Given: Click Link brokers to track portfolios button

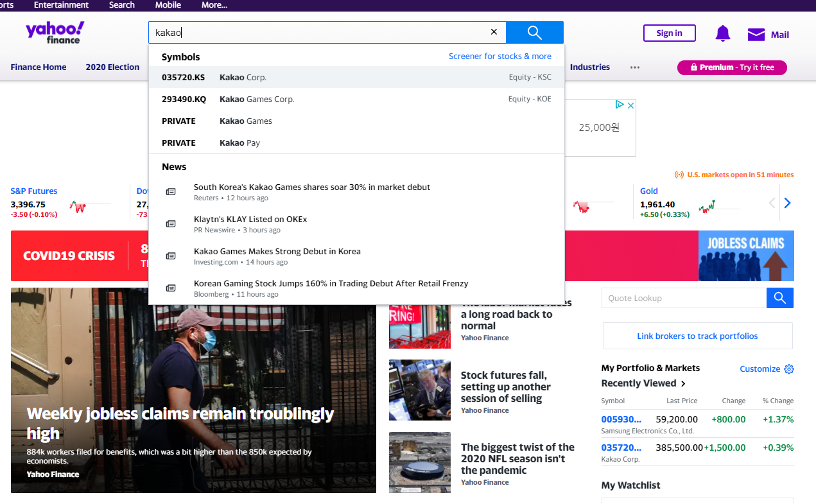Looking at the screenshot, I should [x=697, y=336].
